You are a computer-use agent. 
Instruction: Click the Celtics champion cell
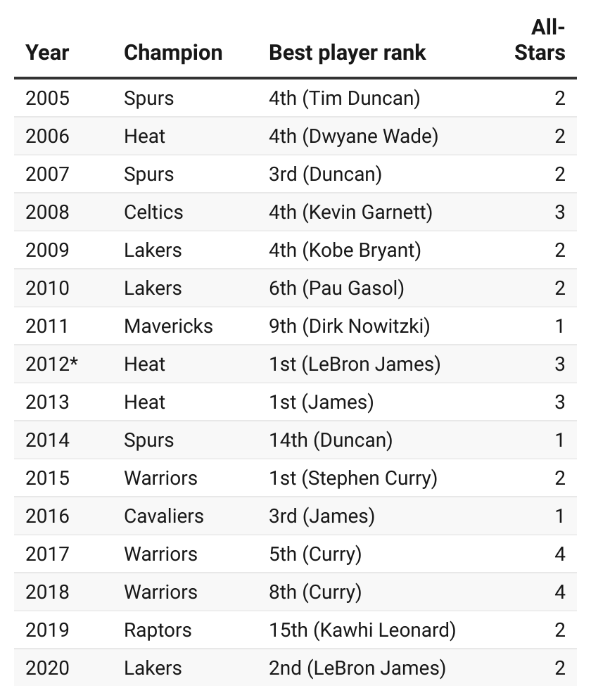coord(153,212)
